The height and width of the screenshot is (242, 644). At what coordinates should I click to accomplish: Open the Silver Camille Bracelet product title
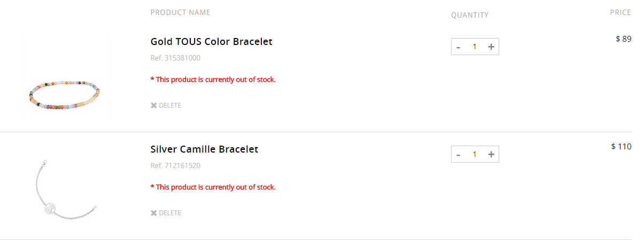click(x=204, y=149)
